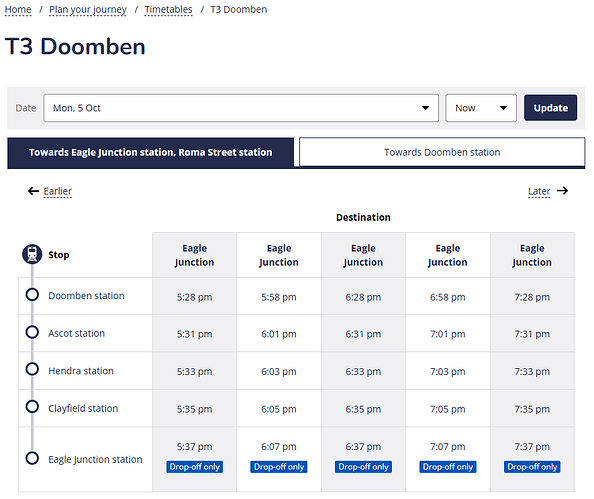Show Earlier train services
The image size is (594, 499).
[x=58, y=191]
